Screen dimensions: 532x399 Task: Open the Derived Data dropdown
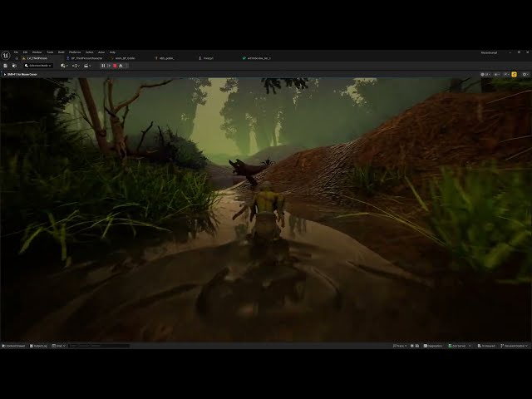click(460, 346)
